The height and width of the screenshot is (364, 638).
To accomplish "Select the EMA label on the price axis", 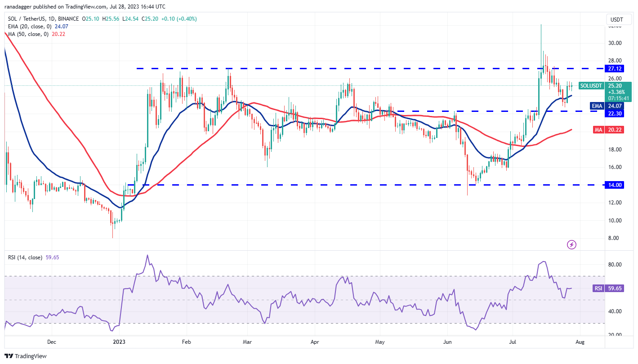I will [596, 106].
